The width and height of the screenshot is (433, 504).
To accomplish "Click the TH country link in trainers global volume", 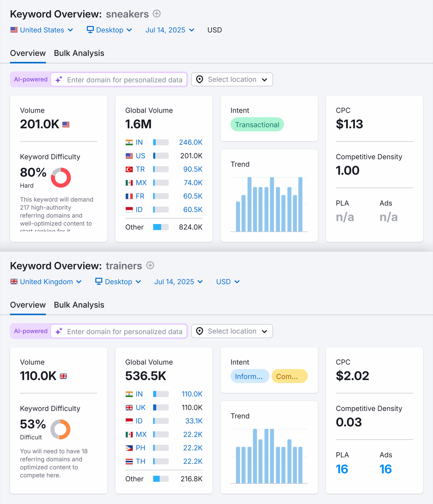I will click(x=140, y=461).
